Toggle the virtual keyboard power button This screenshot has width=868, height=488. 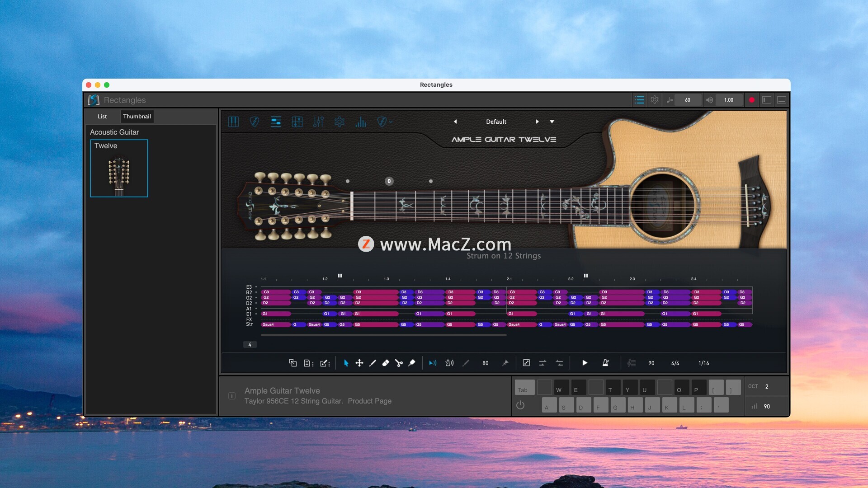tap(520, 405)
